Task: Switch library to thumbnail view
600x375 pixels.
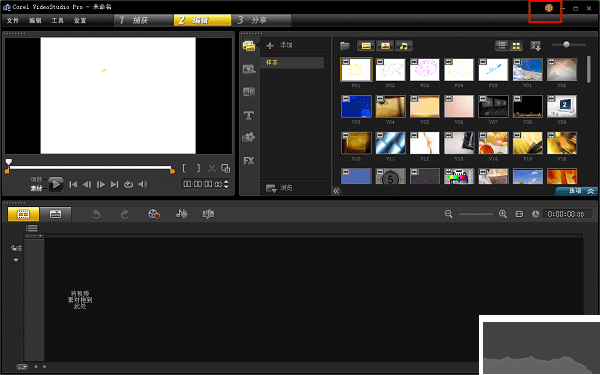Action: tap(516, 46)
